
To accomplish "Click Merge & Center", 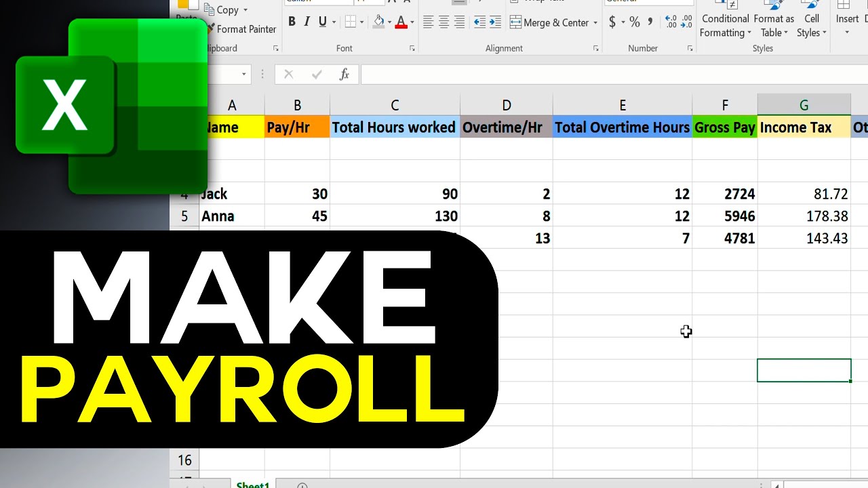I will point(549,22).
